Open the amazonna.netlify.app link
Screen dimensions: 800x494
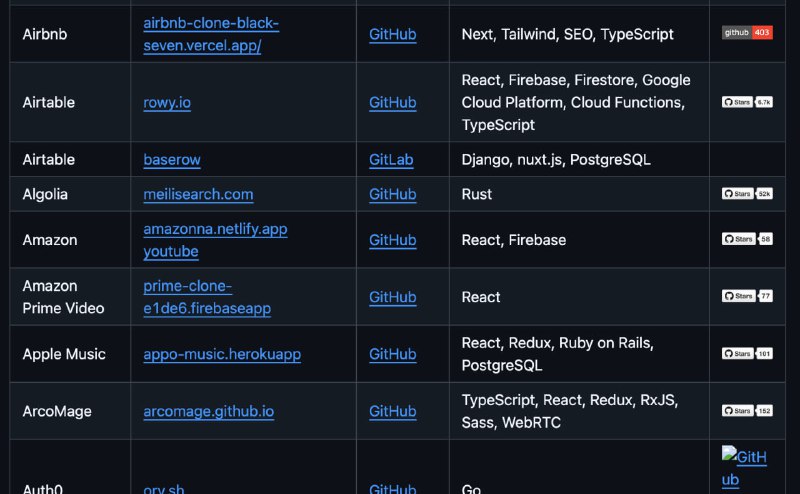(215, 229)
